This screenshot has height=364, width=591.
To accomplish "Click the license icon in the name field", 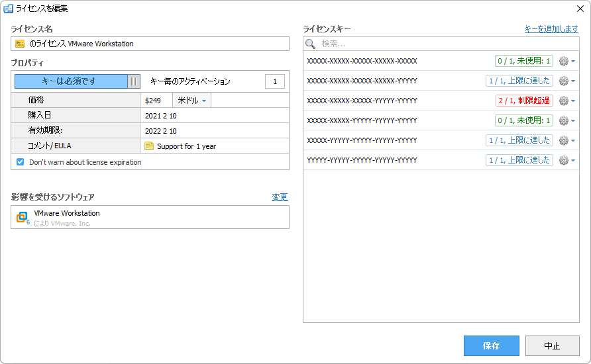I will [x=20, y=44].
